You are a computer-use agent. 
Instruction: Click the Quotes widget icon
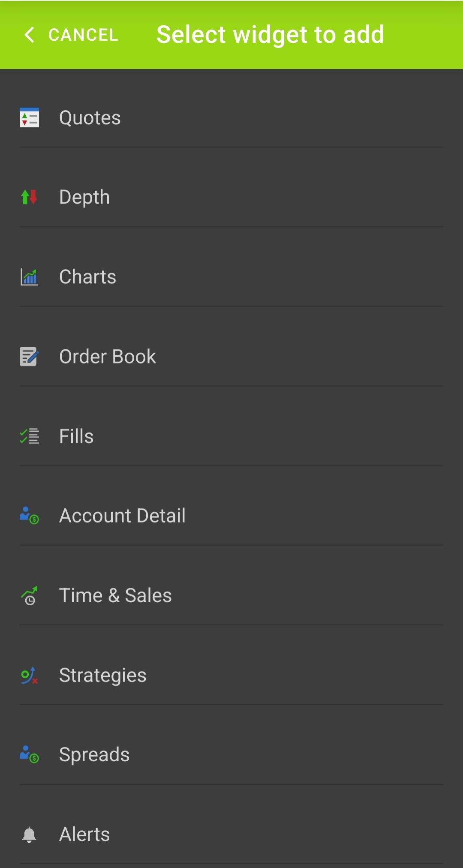pyautogui.click(x=29, y=118)
